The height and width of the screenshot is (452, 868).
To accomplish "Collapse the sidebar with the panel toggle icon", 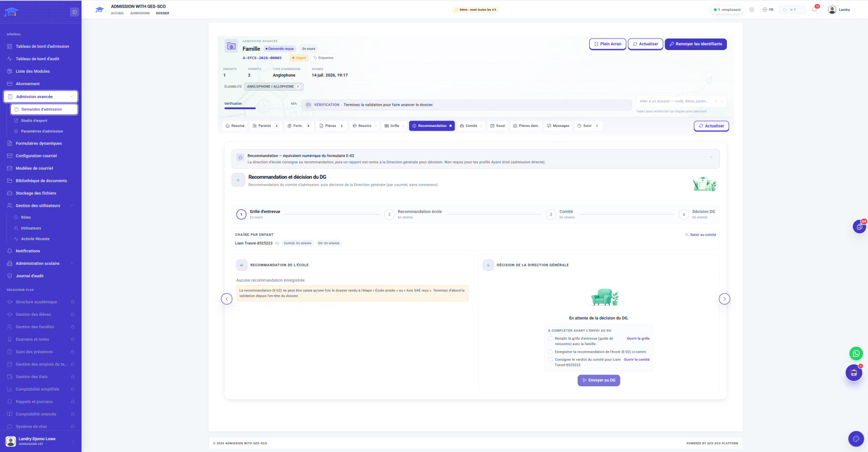I will (74, 12).
